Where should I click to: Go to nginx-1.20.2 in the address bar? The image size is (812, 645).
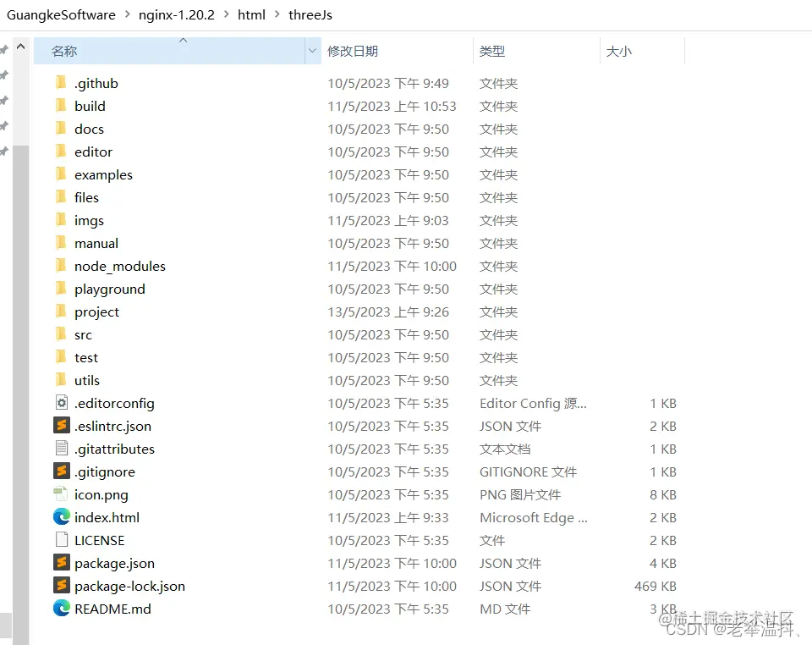point(177,15)
